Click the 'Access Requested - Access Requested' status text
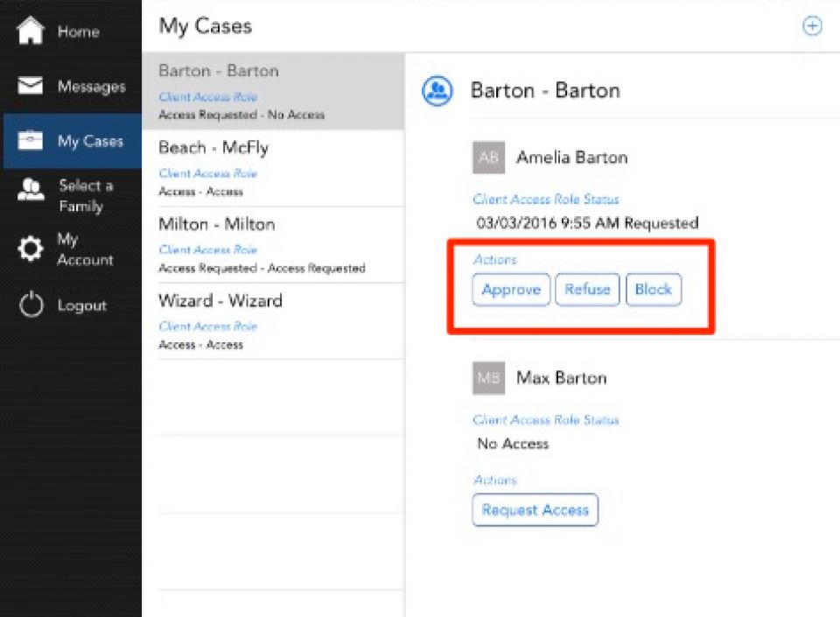Viewport: 840px width, 617px height. tap(262, 268)
